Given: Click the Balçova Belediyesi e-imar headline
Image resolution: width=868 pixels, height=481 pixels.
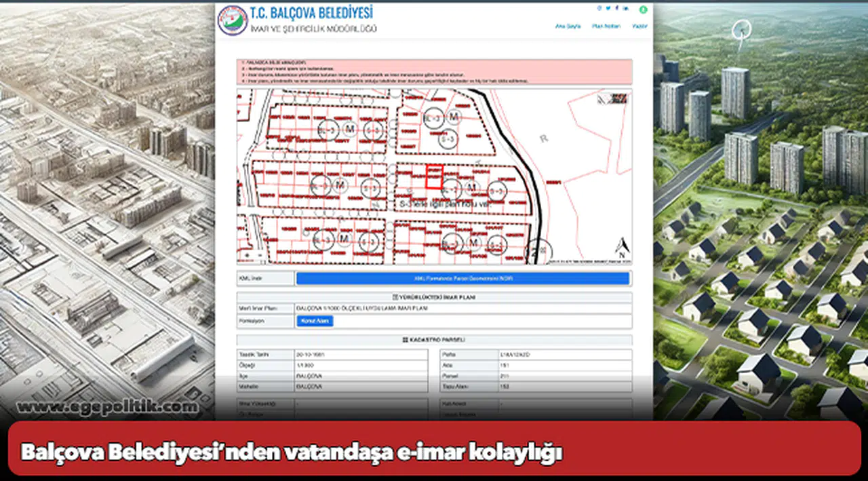Looking at the screenshot, I should pos(292,453).
